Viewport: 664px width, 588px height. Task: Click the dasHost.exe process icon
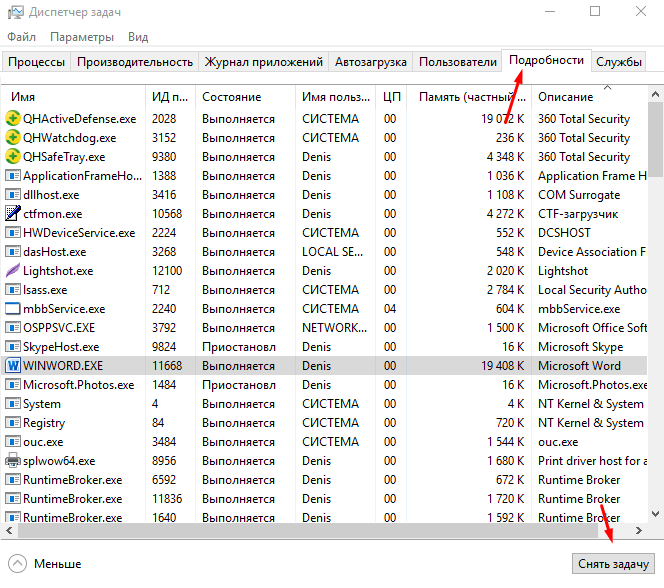[13, 252]
